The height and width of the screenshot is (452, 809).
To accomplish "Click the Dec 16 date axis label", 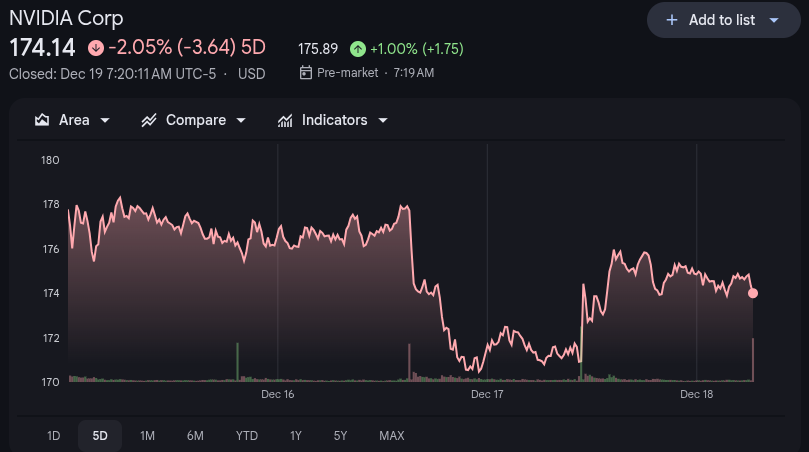I will tap(278, 394).
